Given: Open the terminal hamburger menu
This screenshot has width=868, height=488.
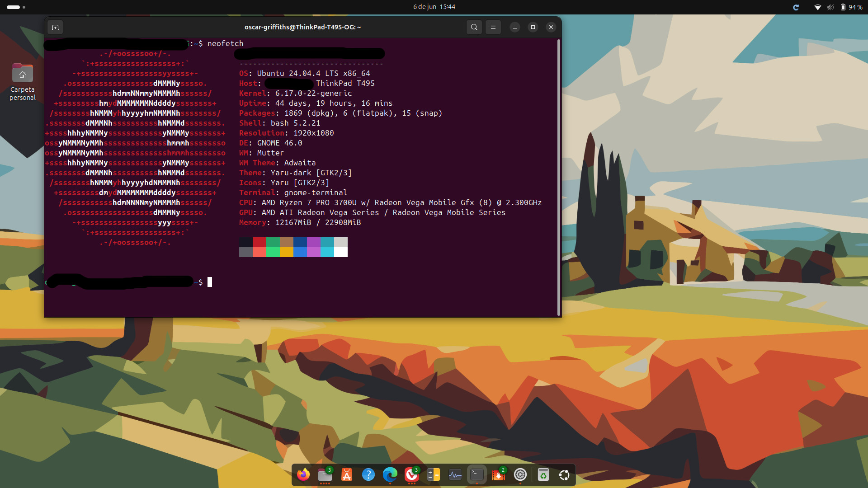Looking at the screenshot, I should 493,27.
